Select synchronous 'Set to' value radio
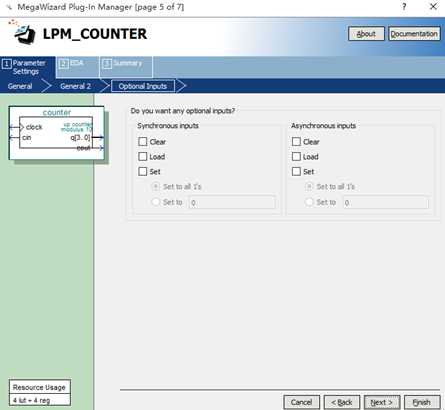Screen dimensions: 445x410 pos(156,202)
